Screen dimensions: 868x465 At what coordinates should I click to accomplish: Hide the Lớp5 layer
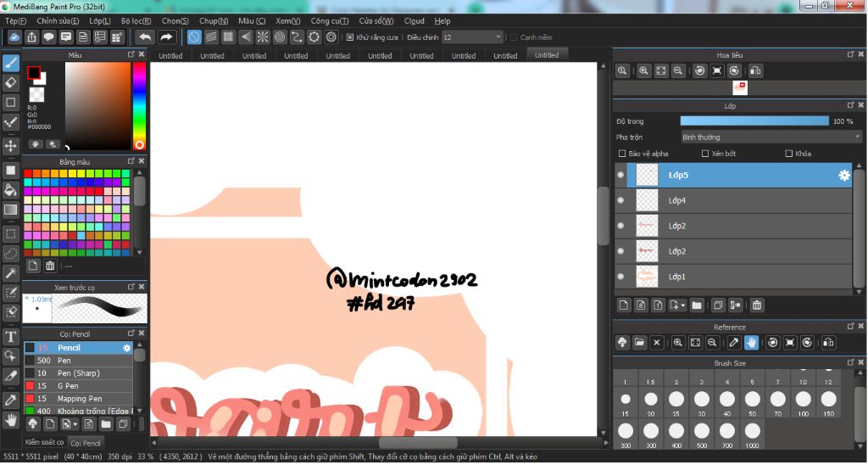click(620, 175)
